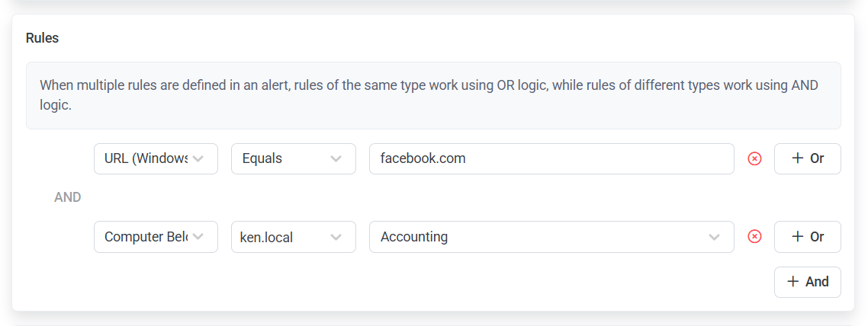Image resolution: width=868 pixels, height=326 pixels.
Task: Click the chevron arrow beside Equals
Action: [x=336, y=159]
